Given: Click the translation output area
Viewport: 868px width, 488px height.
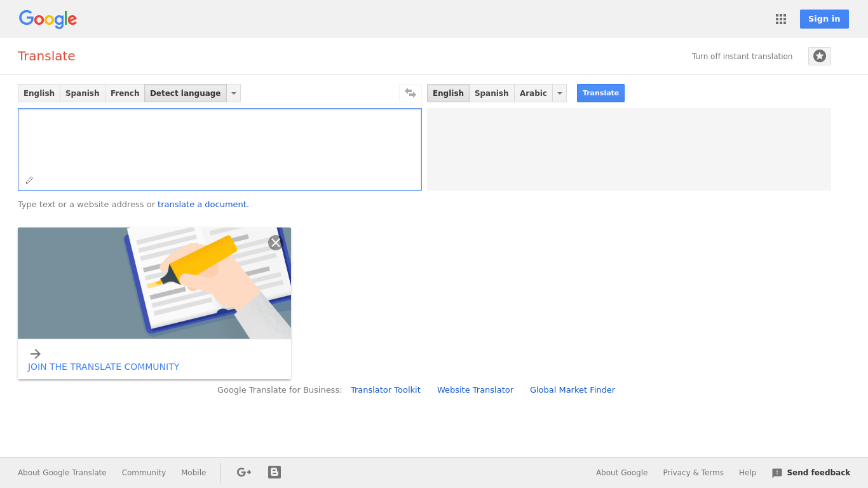Looking at the screenshot, I should pos(629,149).
